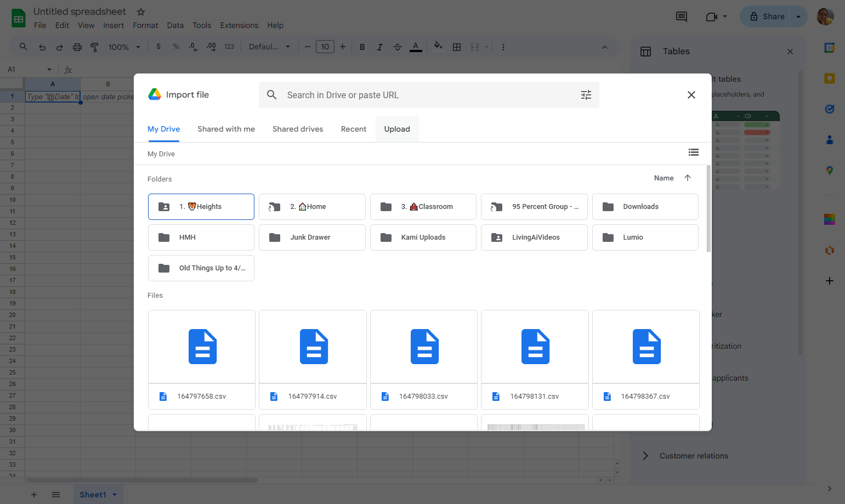The image size is (845, 504).
Task: Toggle bold formatting in toolbar
Action: [x=362, y=47]
